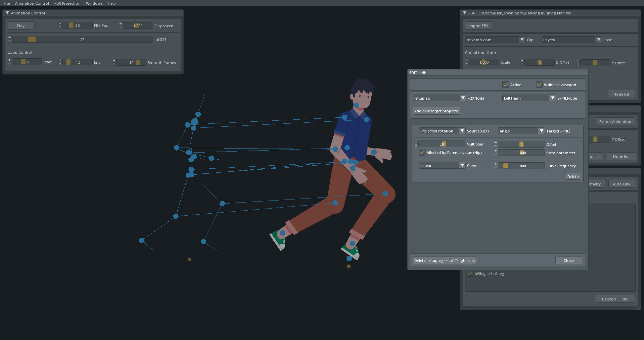Increment the loop Start value stepper
The image size is (644, 340).
pos(9,60)
